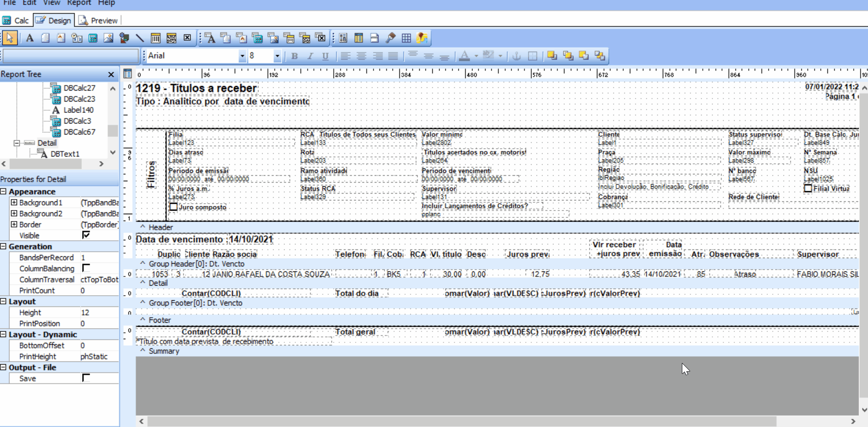Viewport: 868px width, 427px height.
Task: Pick the Line component tool
Action: [139, 38]
